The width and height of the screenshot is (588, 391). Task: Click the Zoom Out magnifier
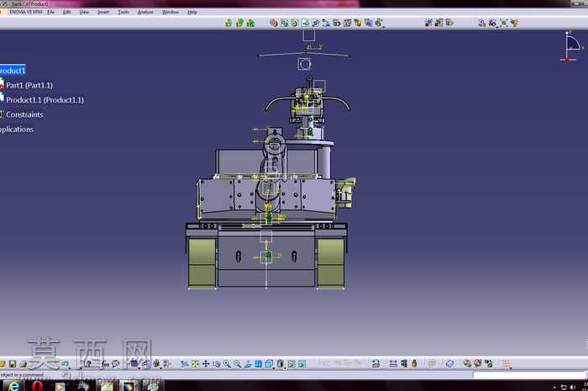[237, 363]
